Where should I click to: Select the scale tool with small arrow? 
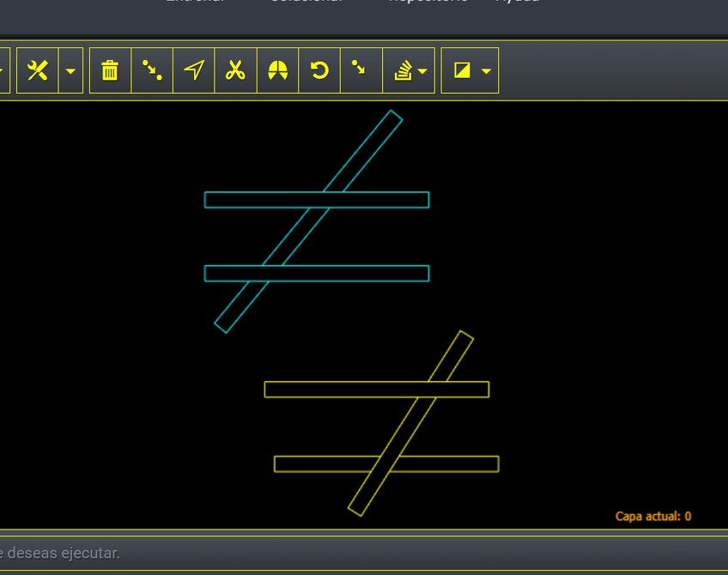(x=361, y=70)
